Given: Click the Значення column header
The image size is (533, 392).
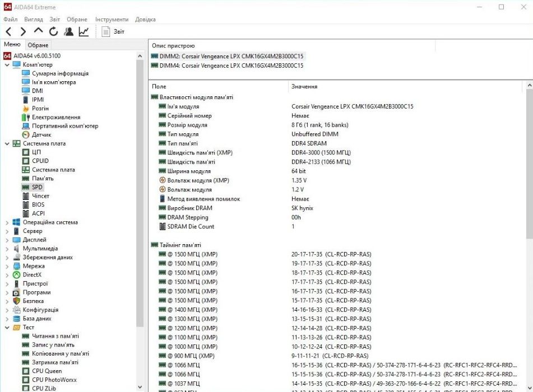Looking at the screenshot, I should (x=405, y=87).
